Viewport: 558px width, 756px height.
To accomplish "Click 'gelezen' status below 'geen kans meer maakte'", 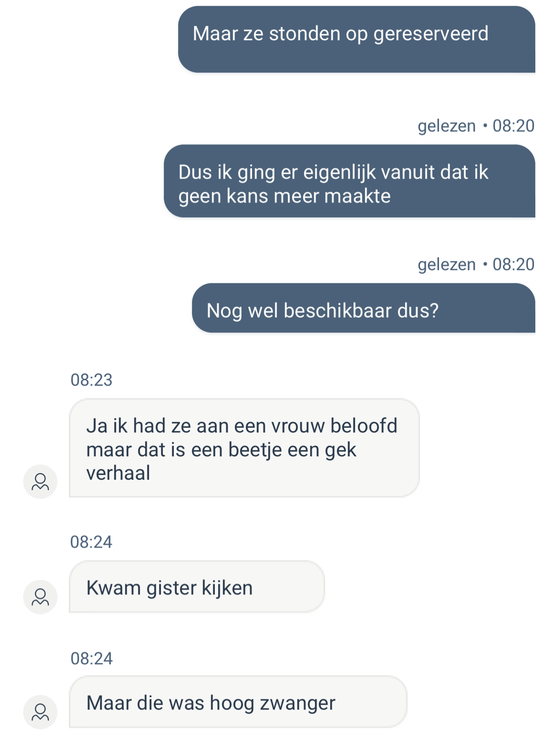I will [446, 265].
